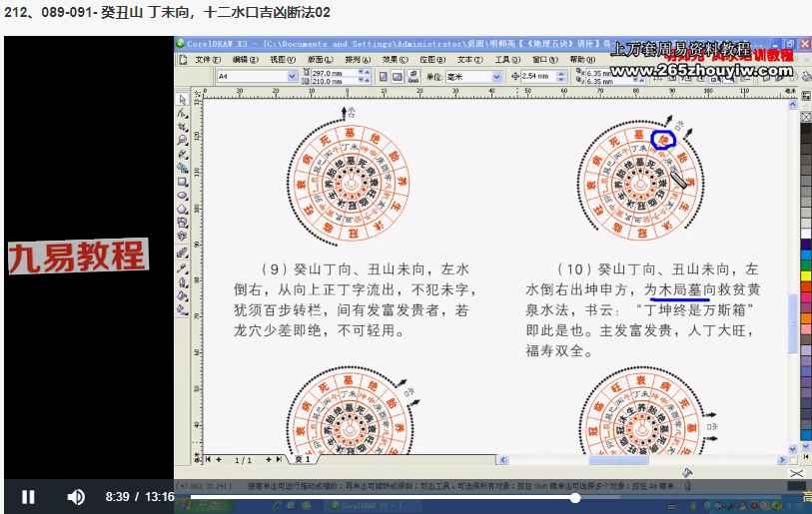Set page to landscape orientation
Image resolution: width=812 pixels, height=514 pixels.
click(x=398, y=77)
